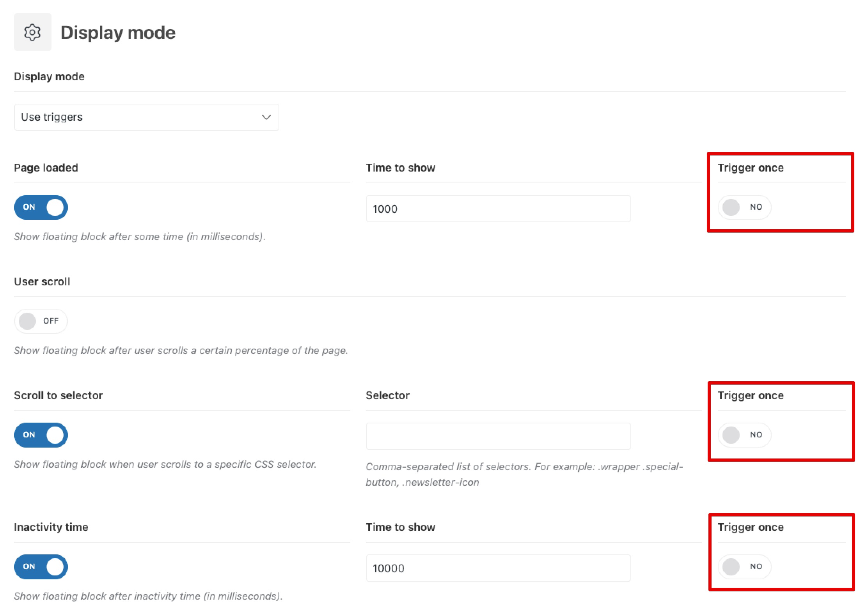Click the Inactivity time section label
Viewport: 859px width, 616px height.
tap(51, 527)
